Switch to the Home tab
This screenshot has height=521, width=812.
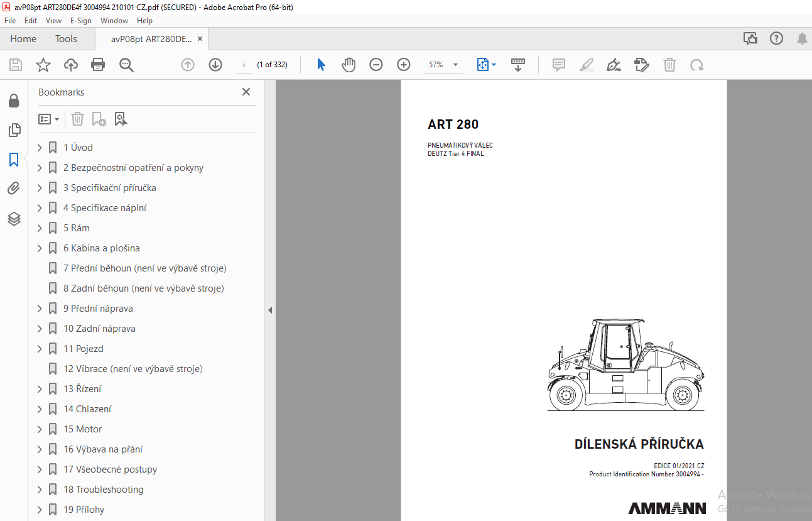(x=23, y=39)
